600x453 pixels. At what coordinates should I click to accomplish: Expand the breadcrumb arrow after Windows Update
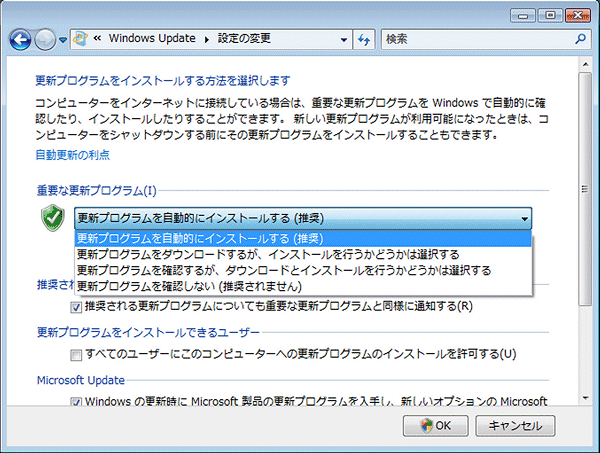207,39
